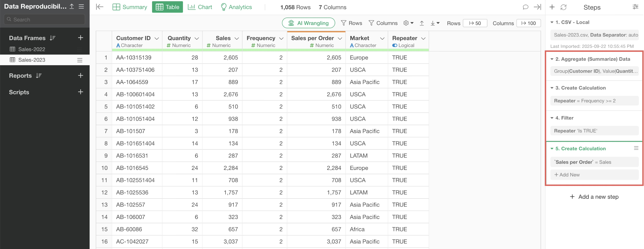Switch to the Chart view tab
Viewport: 644px width, 249px height.
[200, 7]
